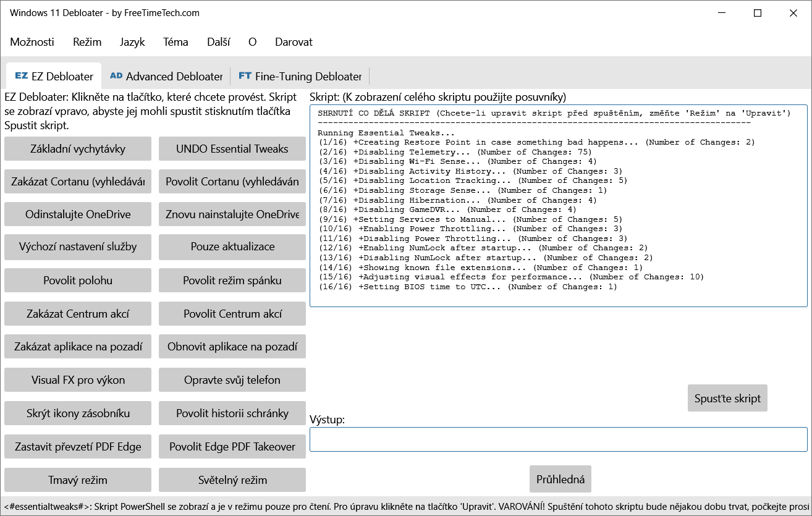Open the Fine-Tuning Debloater tab
812x516 pixels.
(300, 76)
